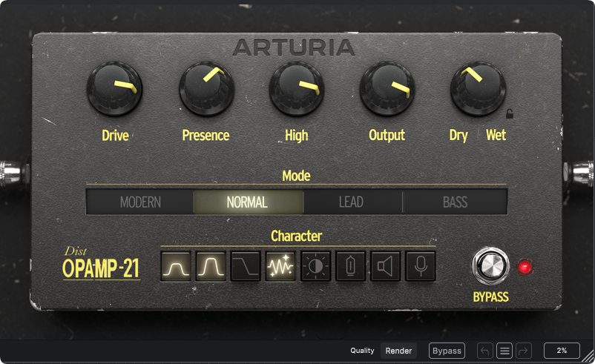595x364 pixels.
Task: Click the Output label
Action: coord(387,136)
